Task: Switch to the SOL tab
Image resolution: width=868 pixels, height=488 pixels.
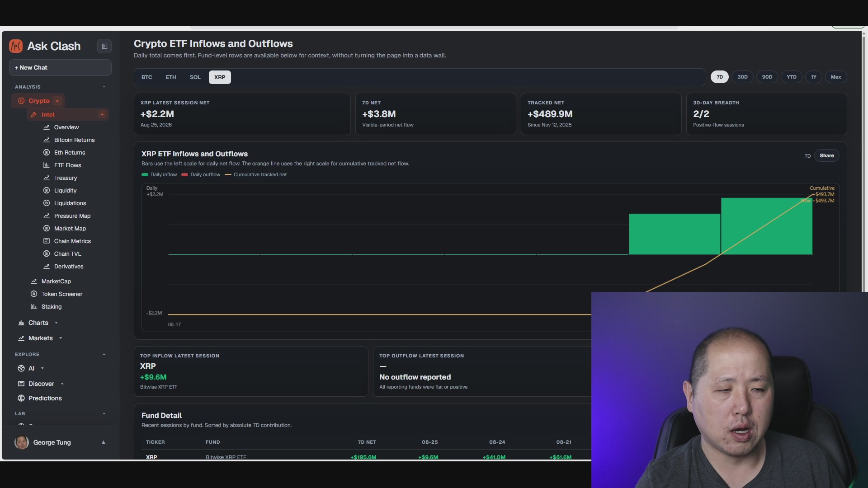Action: tap(195, 77)
